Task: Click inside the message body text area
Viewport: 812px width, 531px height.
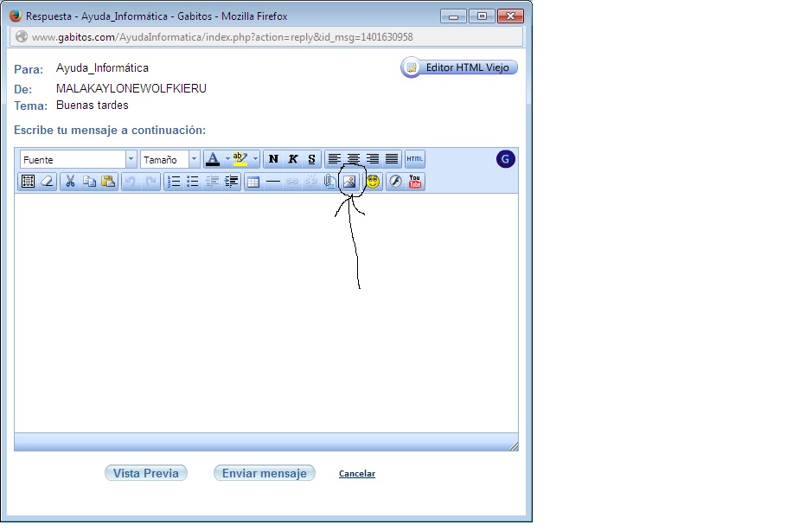Action: [266, 313]
